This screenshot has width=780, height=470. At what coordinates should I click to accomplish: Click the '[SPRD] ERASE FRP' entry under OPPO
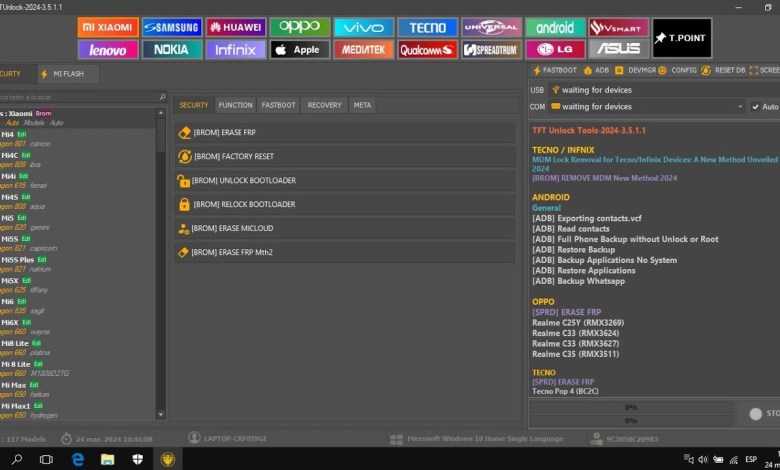[567, 312]
